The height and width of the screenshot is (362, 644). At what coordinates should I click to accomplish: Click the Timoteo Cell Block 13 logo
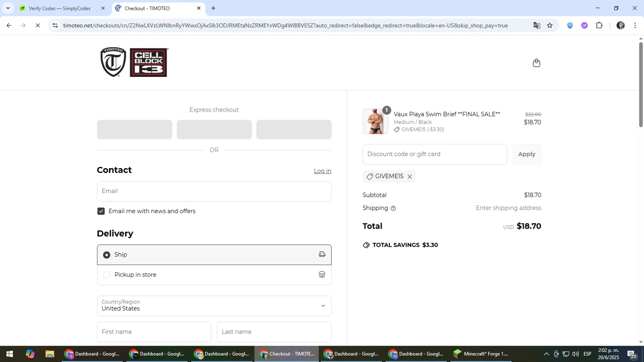(x=134, y=62)
